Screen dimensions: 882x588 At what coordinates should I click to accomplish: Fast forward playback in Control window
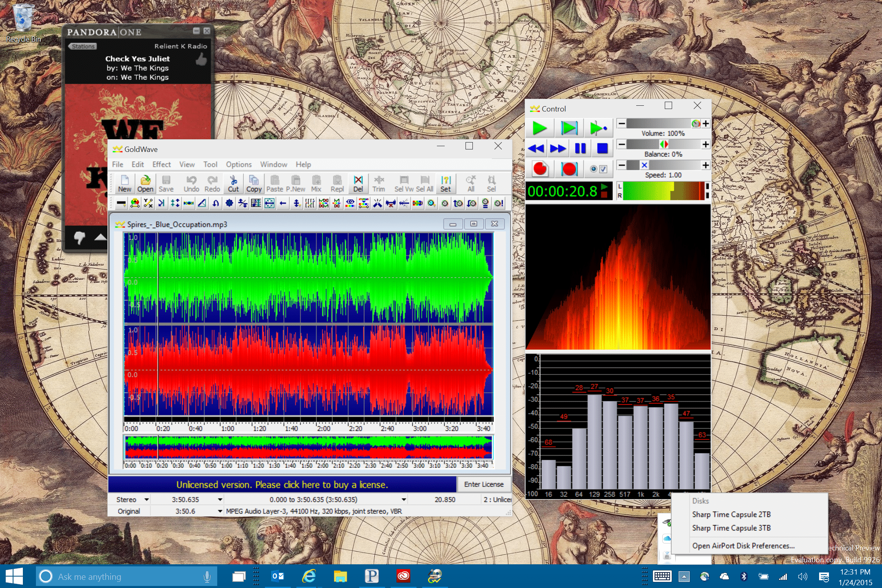pyautogui.click(x=558, y=148)
